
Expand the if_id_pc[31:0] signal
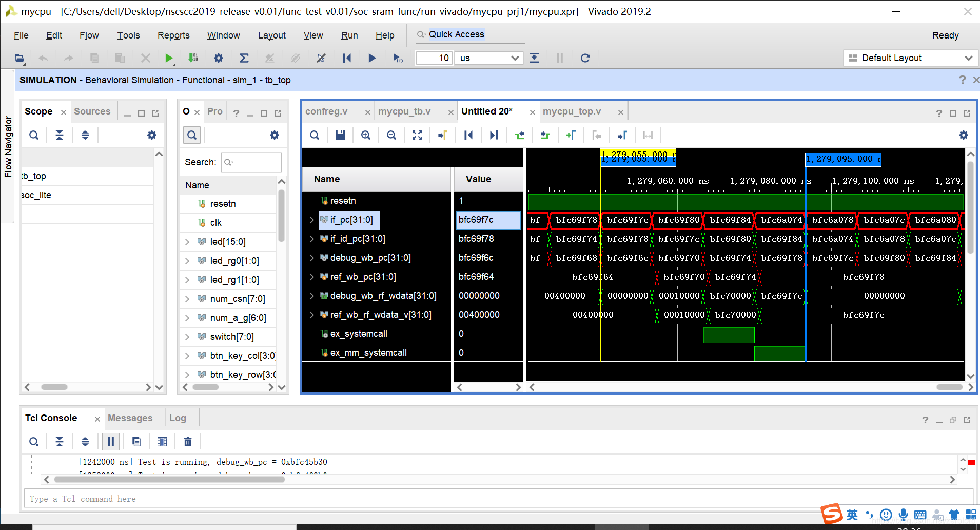[x=311, y=239]
